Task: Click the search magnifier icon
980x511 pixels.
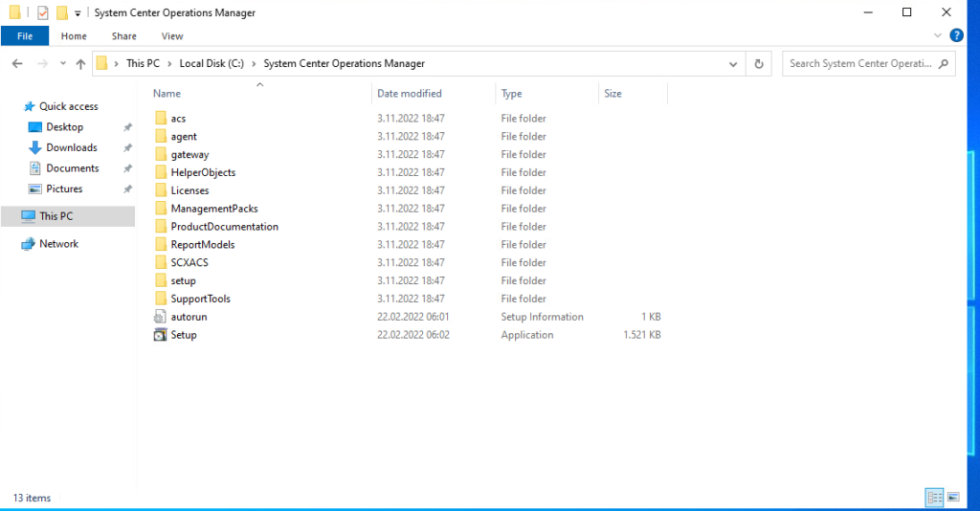Action: pos(944,64)
